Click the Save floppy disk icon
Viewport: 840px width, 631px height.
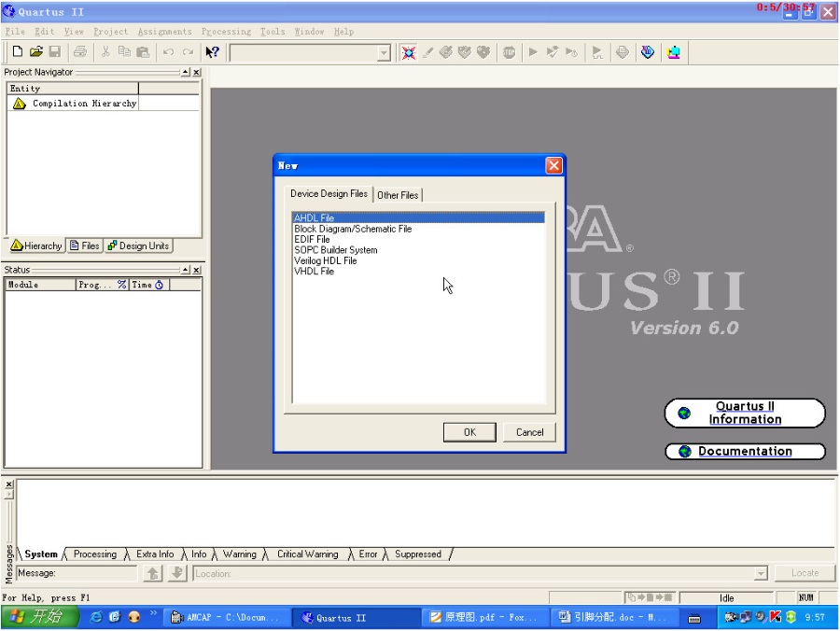(55, 52)
